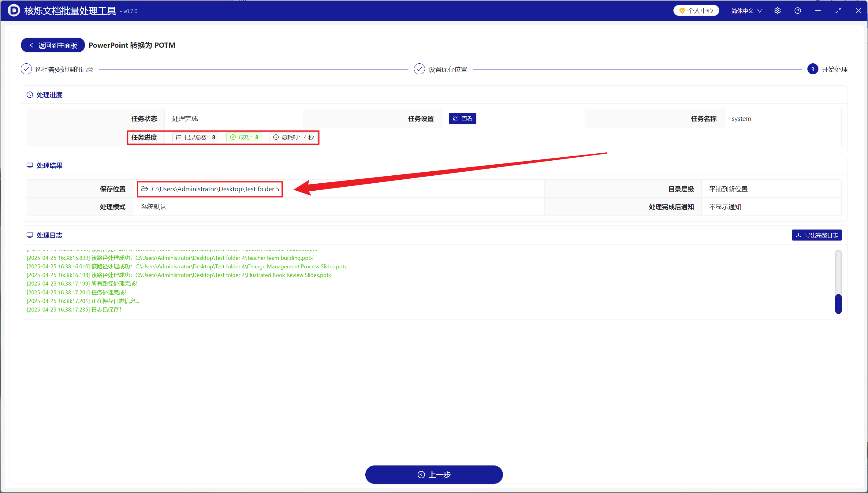Click the clock icon beside 处理进度
Image resolution: width=868 pixels, height=493 pixels.
[x=30, y=95]
